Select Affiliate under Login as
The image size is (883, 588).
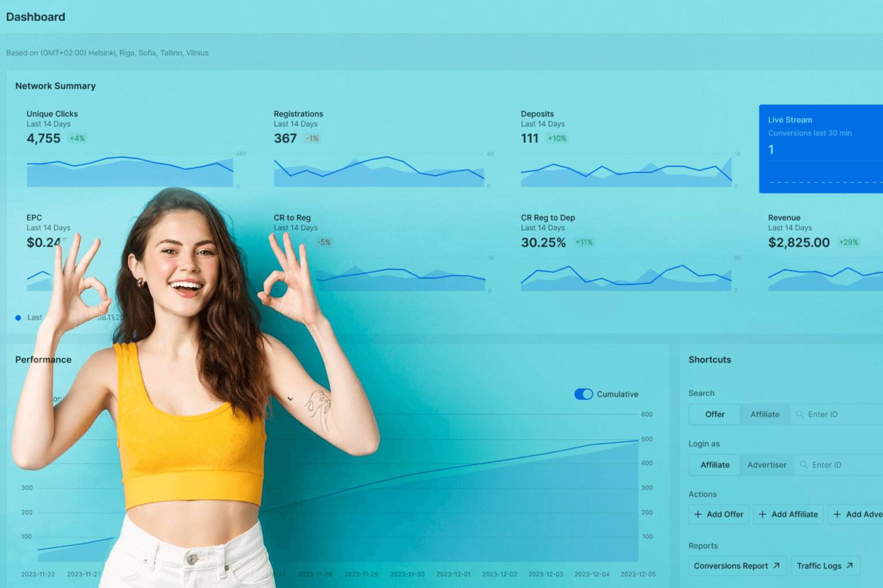coord(715,465)
